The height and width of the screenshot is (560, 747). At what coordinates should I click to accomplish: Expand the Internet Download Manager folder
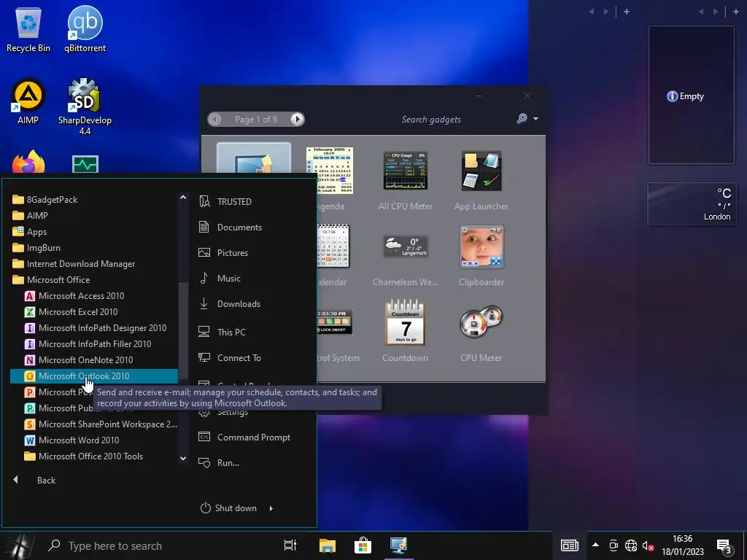point(74,264)
